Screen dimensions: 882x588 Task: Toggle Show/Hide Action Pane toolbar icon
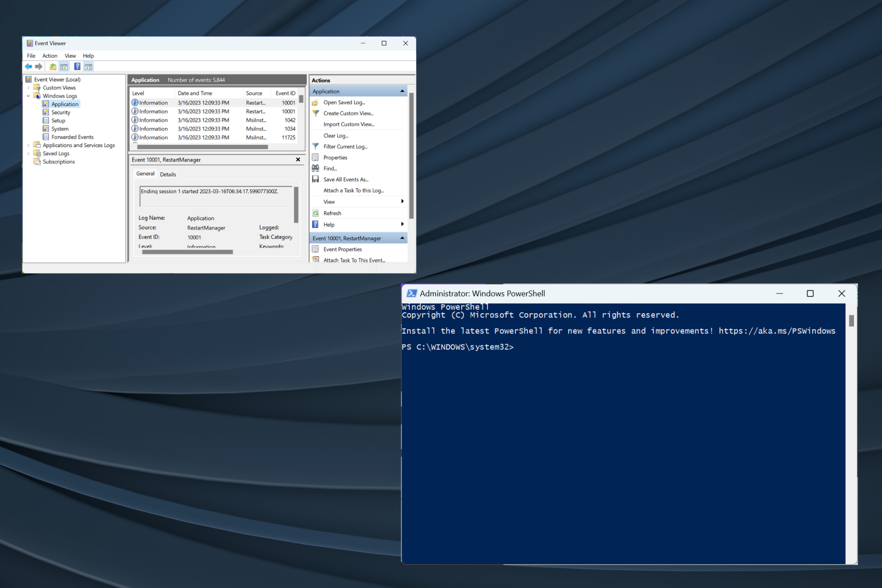(x=89, y=67)
